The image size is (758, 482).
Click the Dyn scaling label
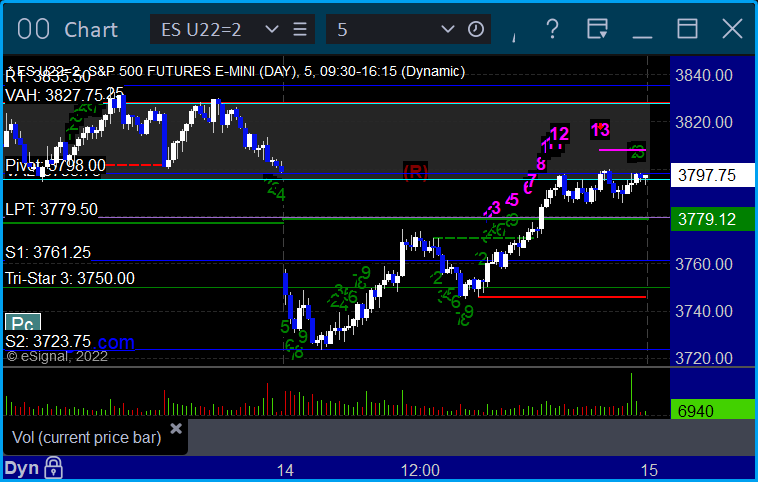coord(22,468)
